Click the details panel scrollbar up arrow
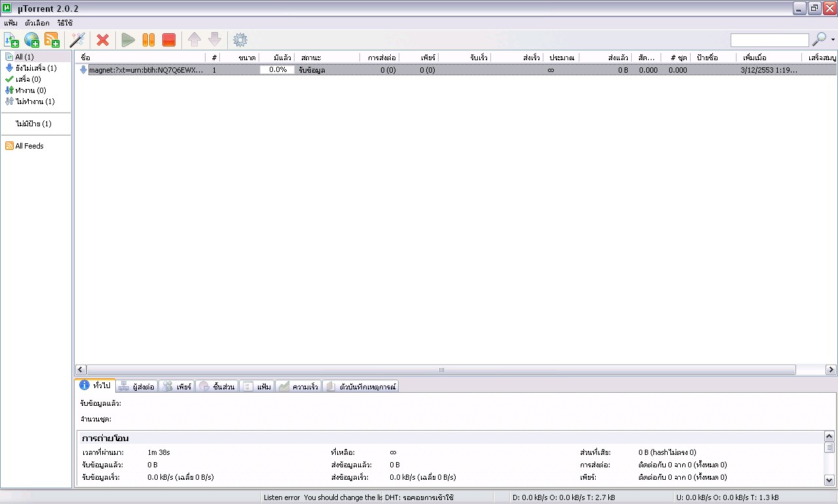The width and height of the screenshot is (838, 504). (829, 437)
